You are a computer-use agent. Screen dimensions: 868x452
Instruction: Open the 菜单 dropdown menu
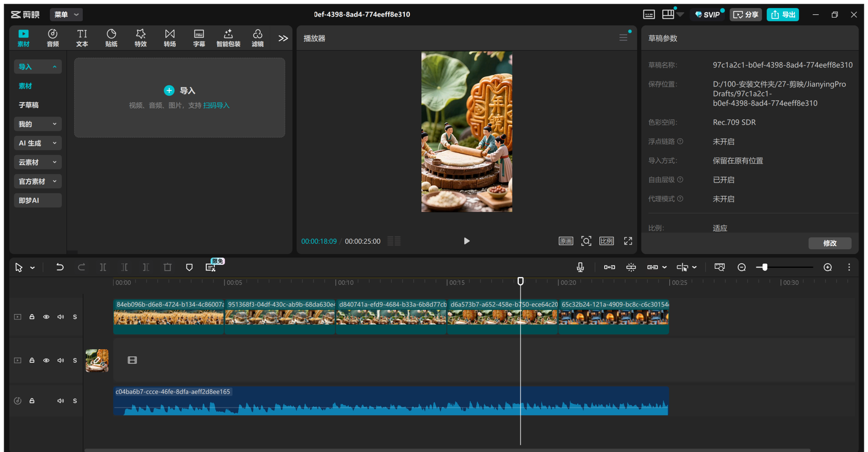[66, 15]
